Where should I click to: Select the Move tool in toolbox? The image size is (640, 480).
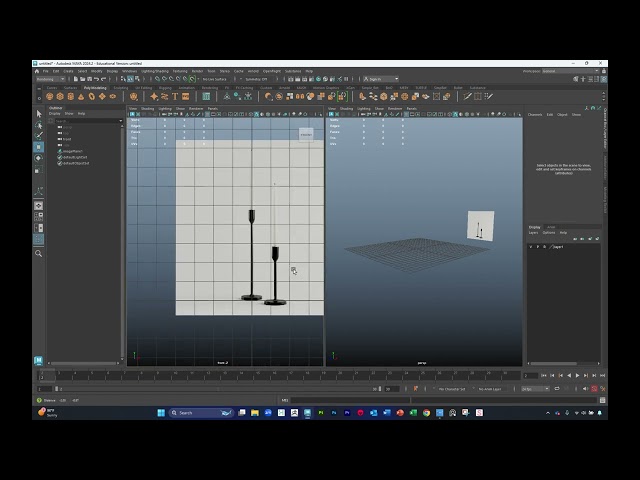tap(39, 147)
